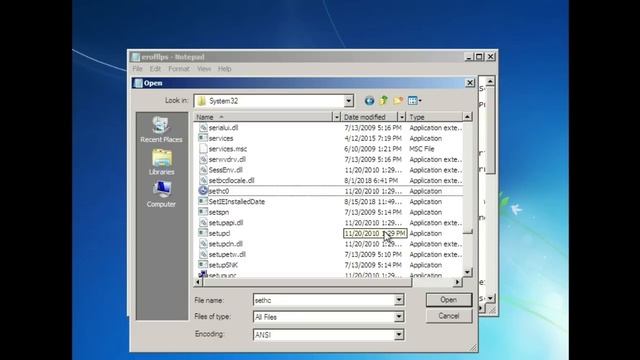Click the setupetw.dll file icon
Viewport: 640px width, 360px height.
[x=203, y=254]
